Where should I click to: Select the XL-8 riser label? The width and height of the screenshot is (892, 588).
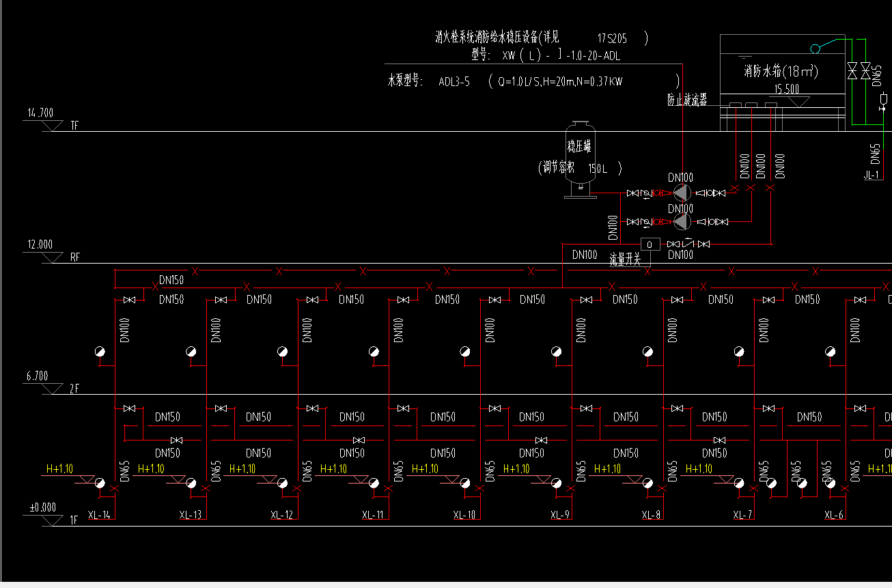pyautogui.click(x=652, y=515)
